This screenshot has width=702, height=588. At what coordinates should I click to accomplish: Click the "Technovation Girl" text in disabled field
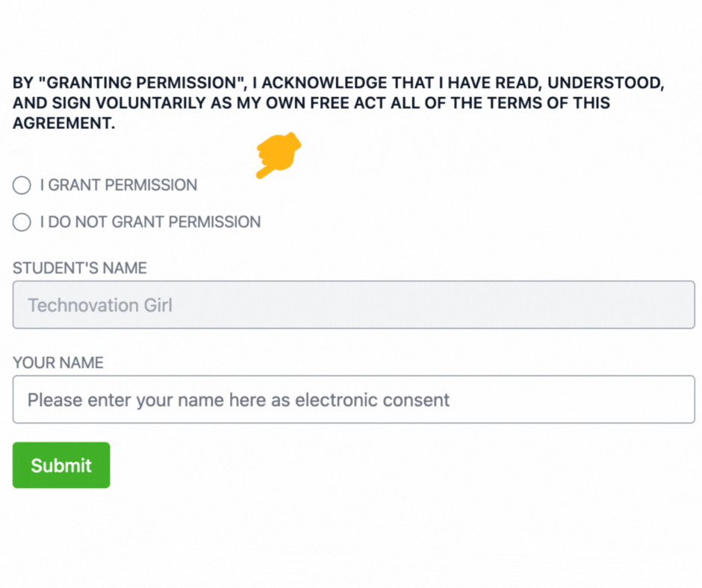[100, 305]
